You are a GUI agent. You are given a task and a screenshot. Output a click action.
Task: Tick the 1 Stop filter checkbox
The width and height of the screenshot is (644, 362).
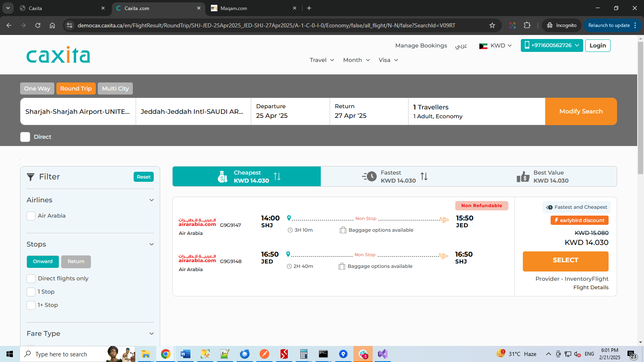pos(31,292)
